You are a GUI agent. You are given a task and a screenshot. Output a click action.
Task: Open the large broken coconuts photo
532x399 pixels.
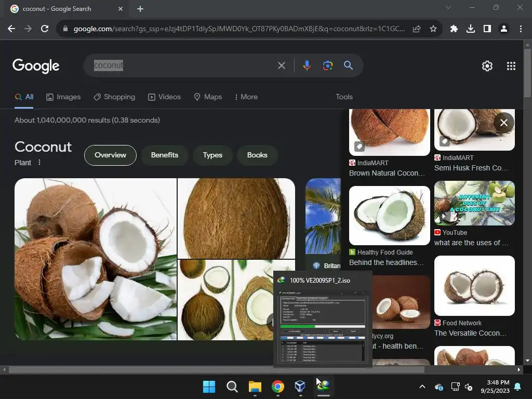pyautogui.click(x=96, y=259)
